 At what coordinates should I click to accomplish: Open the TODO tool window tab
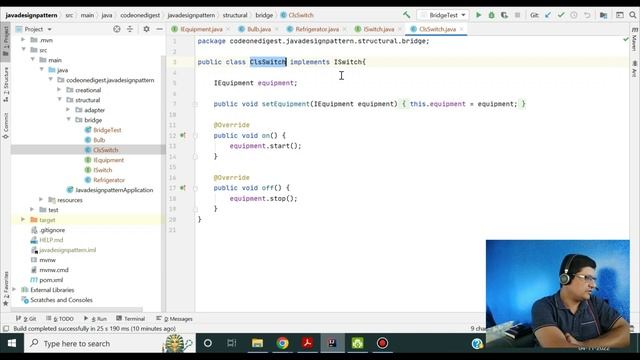pos(60,319)
